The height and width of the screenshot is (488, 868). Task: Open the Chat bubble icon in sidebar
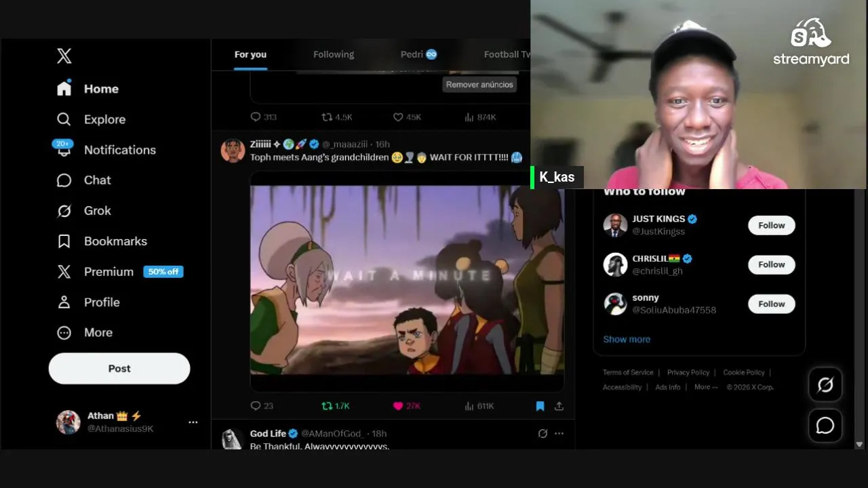pyautogui.click(x=64, y=180)
